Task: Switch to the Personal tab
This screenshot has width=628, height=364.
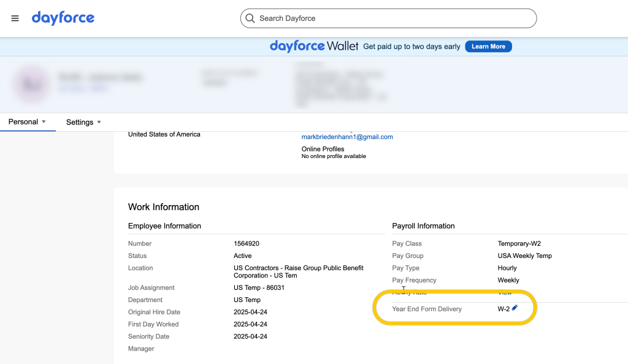Action: pyautogui.click(x=23, y=122)
